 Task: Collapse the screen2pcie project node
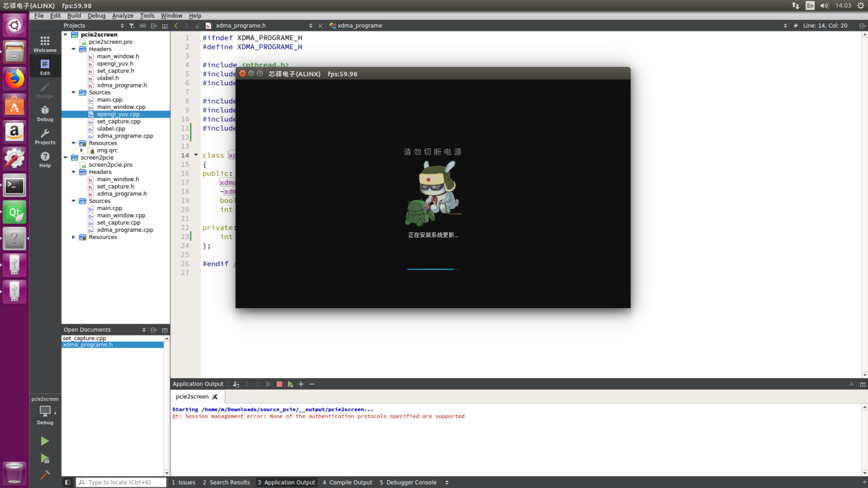(66, 158)
